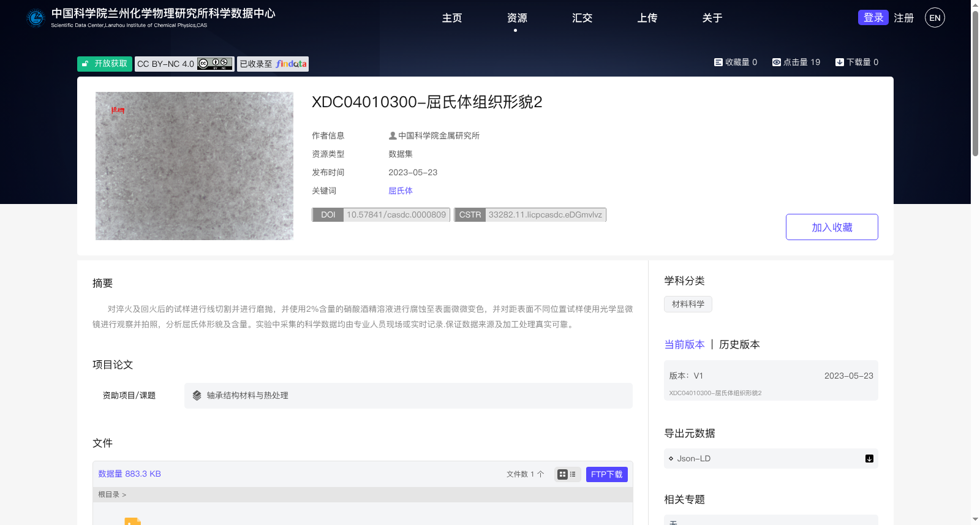Switch to the 当前版本 tab
980x525 pixels.
pos(684,344)
